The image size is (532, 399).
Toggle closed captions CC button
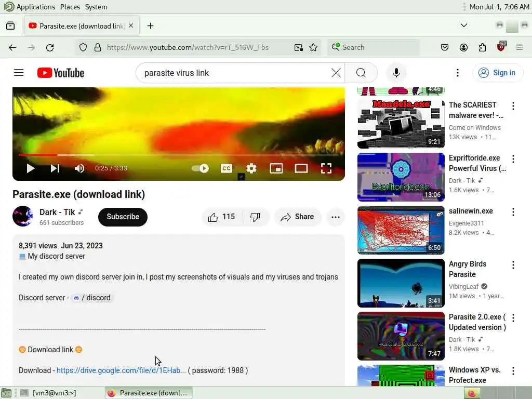[x=227, y=168]
